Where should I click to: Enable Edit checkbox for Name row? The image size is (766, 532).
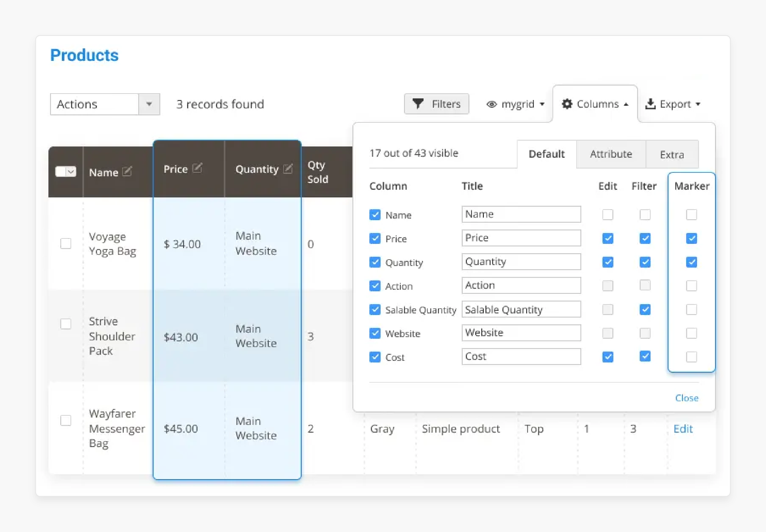coord(608,215)
